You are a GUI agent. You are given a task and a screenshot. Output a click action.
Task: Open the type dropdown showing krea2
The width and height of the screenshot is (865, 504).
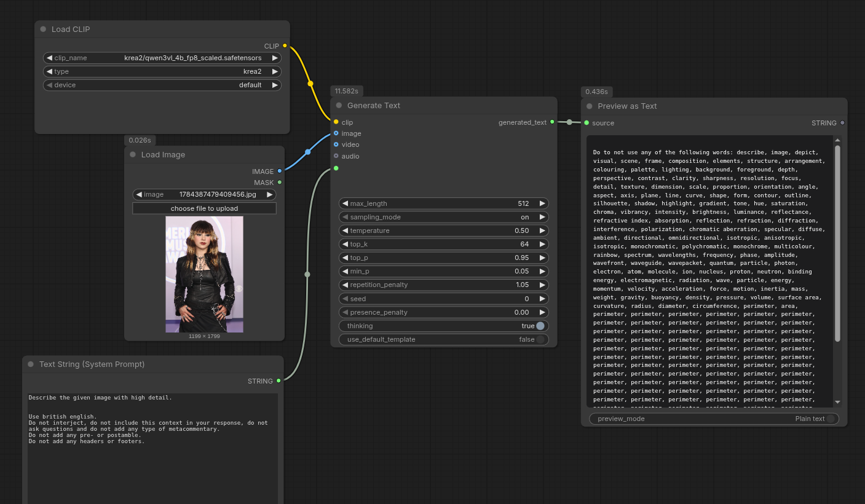tap(162, 71)
